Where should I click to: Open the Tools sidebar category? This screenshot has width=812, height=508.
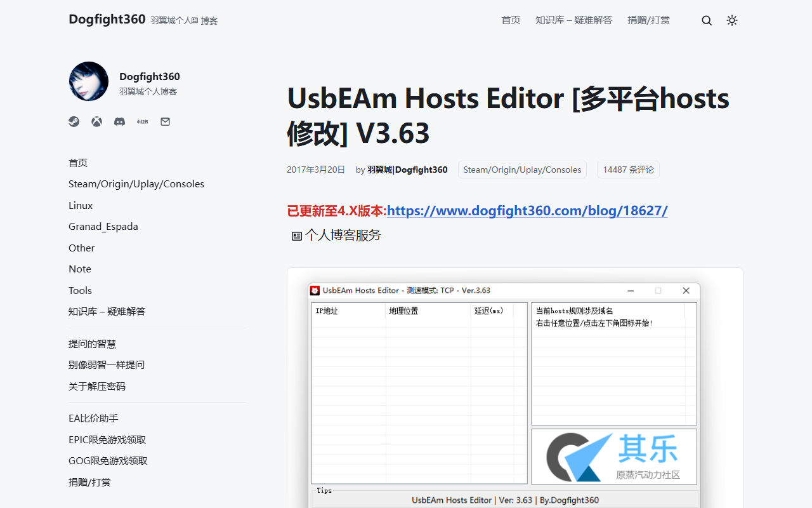coord(81,290)
